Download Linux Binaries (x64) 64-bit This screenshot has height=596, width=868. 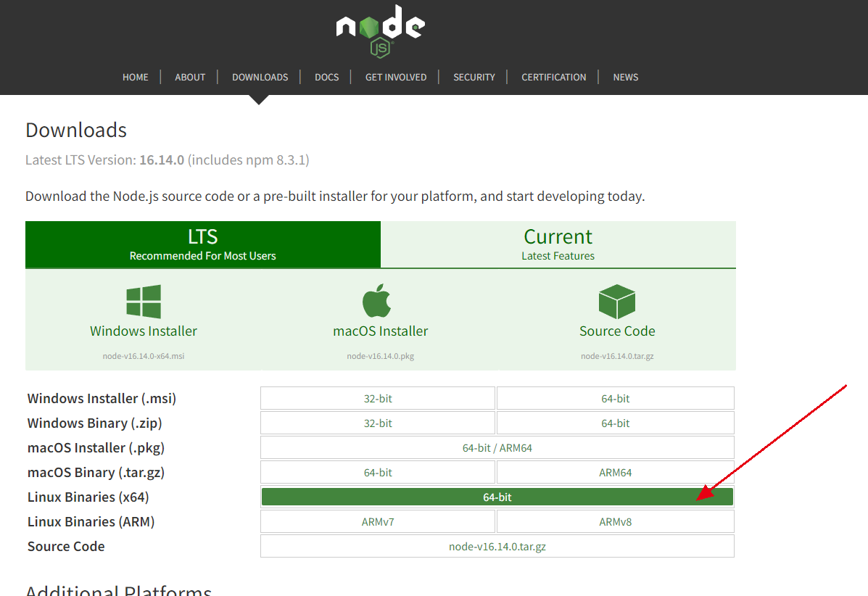tap(497, 497)
